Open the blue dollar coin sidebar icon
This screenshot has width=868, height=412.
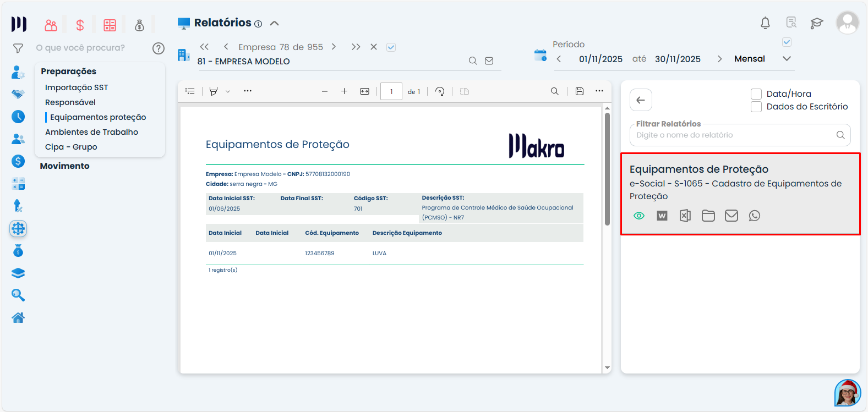click(18, 161)
